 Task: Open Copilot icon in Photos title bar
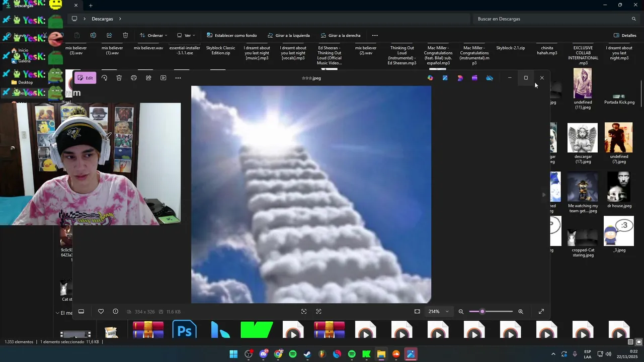[430, 78]
